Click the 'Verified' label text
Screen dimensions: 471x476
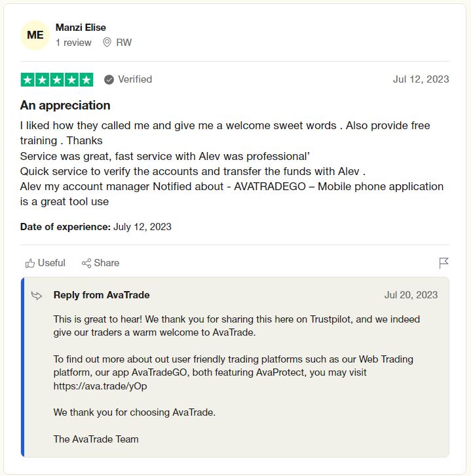pyautogui.click(x=135, y=79)
